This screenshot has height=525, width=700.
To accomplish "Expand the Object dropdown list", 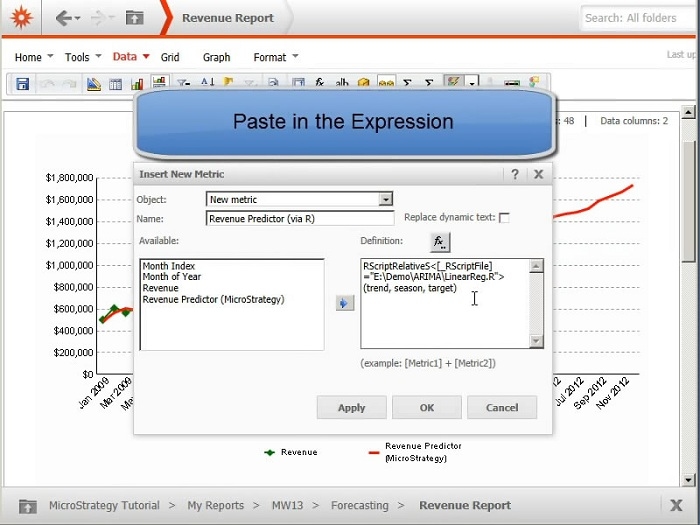I will pyautogui.click(x=386, y=199).
